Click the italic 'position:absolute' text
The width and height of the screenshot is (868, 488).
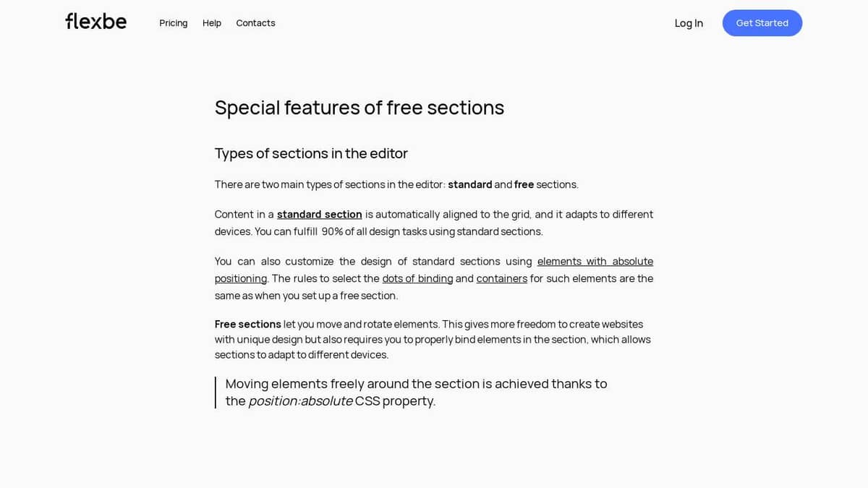(x=300, y=401)
